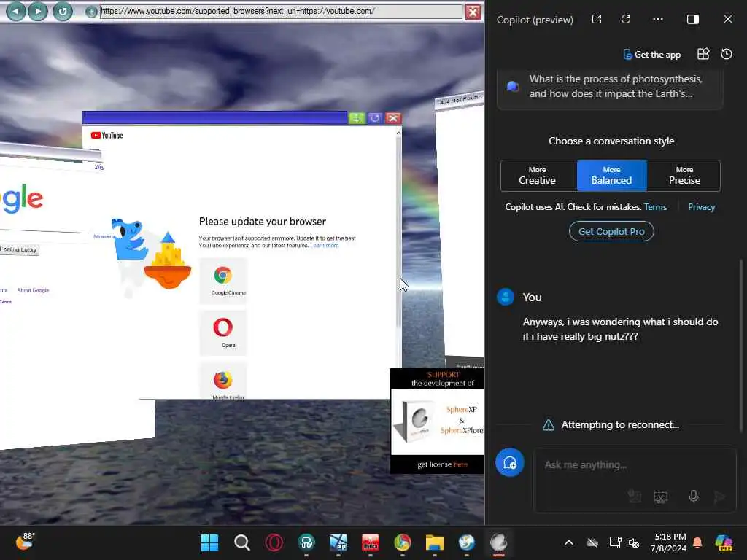Open Copilot in a new window icon
This screenshot has height=560, width=747.
tap(597, 19)
